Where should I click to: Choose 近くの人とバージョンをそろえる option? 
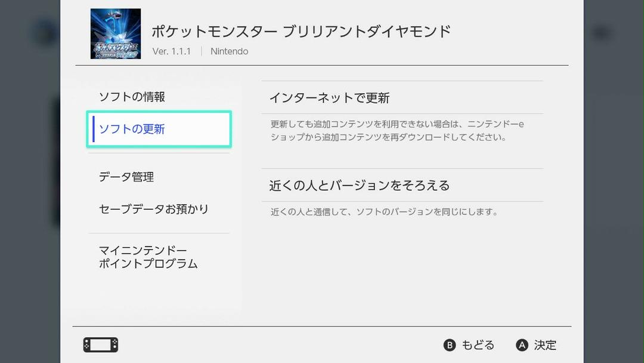[x=402, y=186]
